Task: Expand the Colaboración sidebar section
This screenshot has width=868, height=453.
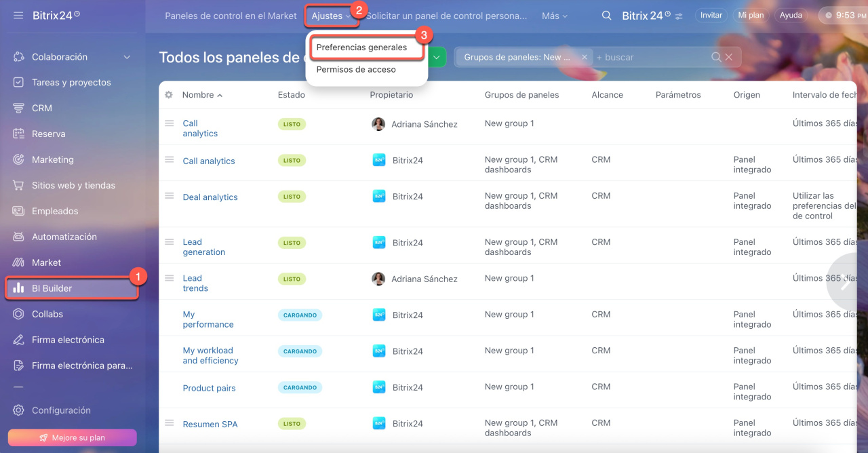Action: coord(127,57)
